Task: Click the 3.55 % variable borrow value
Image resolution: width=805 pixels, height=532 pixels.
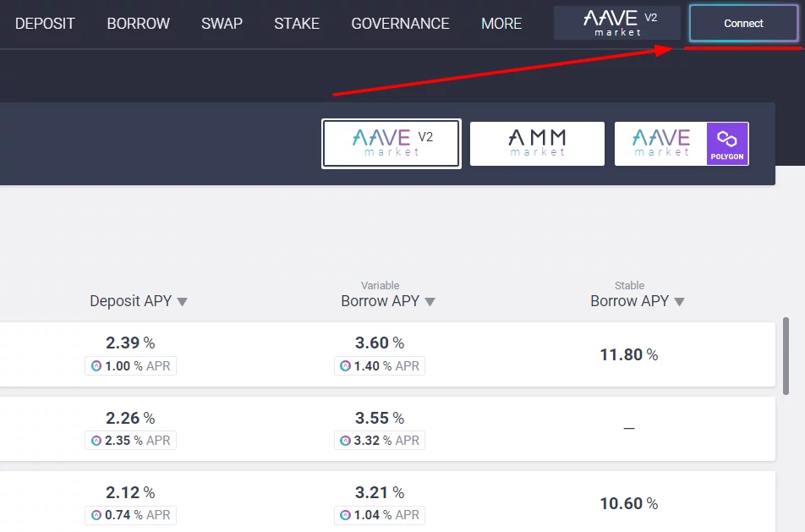Action: click(x=380, y=418)
